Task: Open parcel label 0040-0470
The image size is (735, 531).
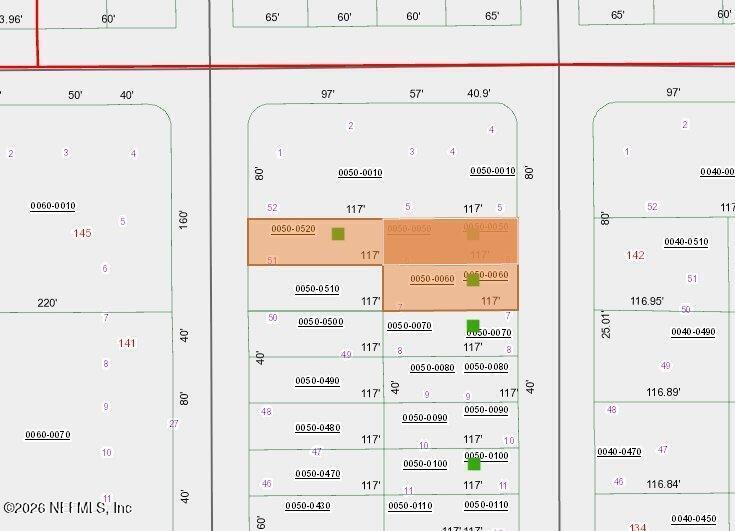Action: point(619,452)
